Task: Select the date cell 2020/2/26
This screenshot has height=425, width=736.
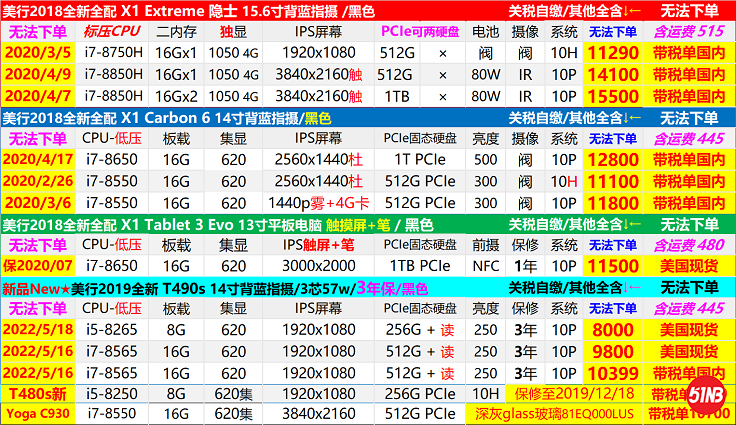Action: click(x=38, y=181)
